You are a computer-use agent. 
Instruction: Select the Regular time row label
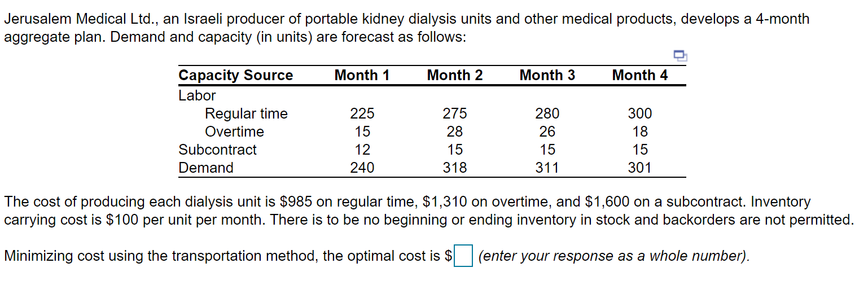246,113
